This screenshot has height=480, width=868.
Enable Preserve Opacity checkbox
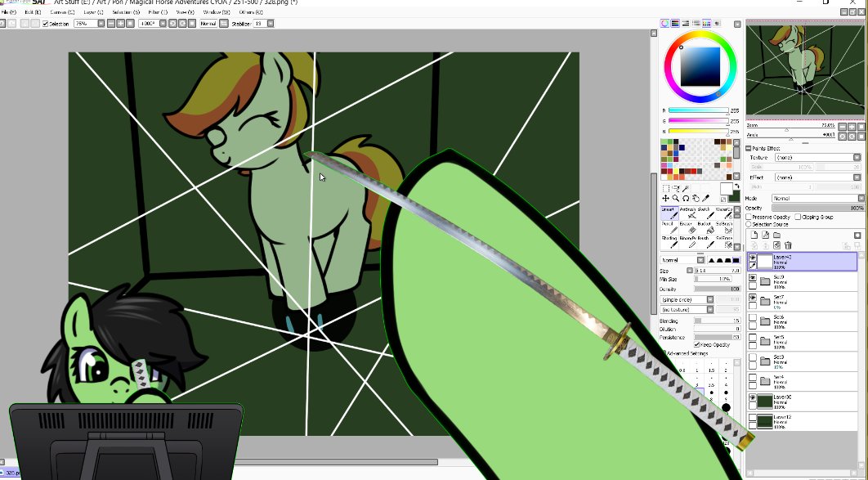tap(749, 217)
